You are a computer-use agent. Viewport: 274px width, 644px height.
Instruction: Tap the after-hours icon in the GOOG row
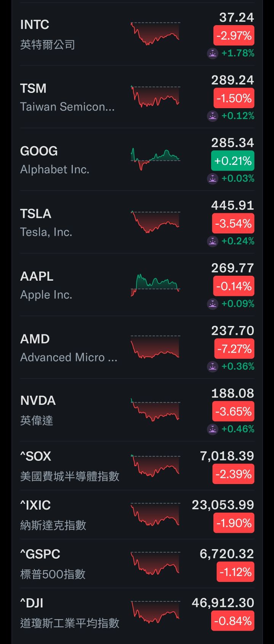pos(212,178)
